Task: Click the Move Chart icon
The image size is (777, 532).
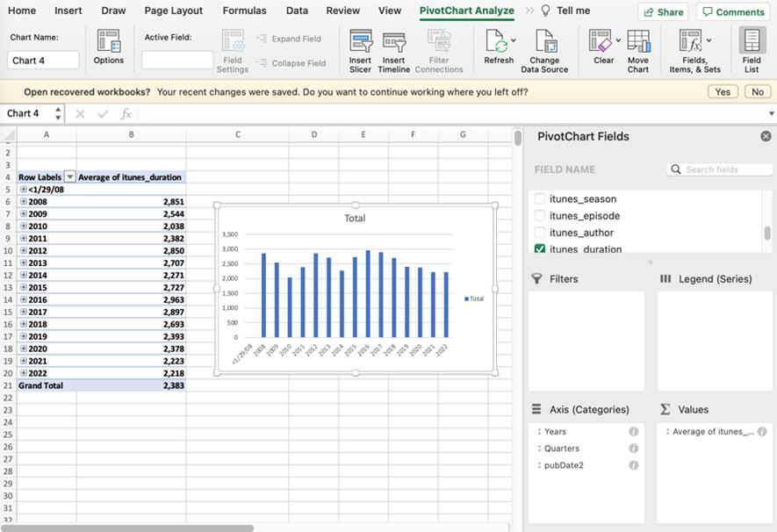Action: pos(638,40)
